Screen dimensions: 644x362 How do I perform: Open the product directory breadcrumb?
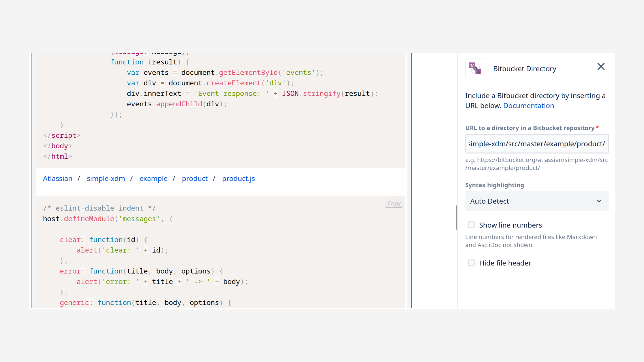(195, 178)
